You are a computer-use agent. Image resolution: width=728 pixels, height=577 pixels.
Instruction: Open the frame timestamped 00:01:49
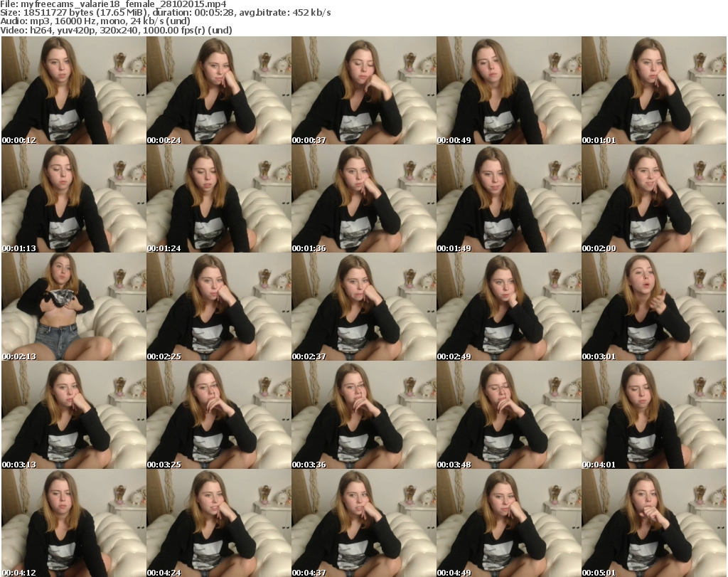tap(509, 198)
